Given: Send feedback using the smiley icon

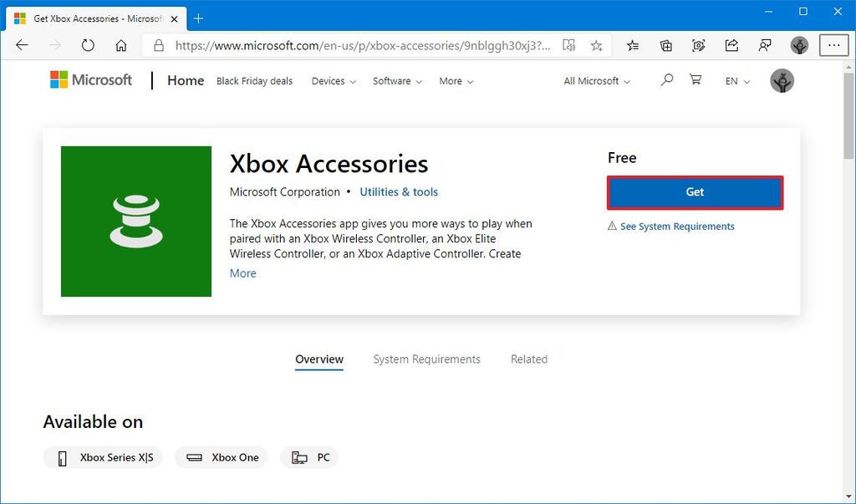Looking at the screenshot, I should coord(765,45).
